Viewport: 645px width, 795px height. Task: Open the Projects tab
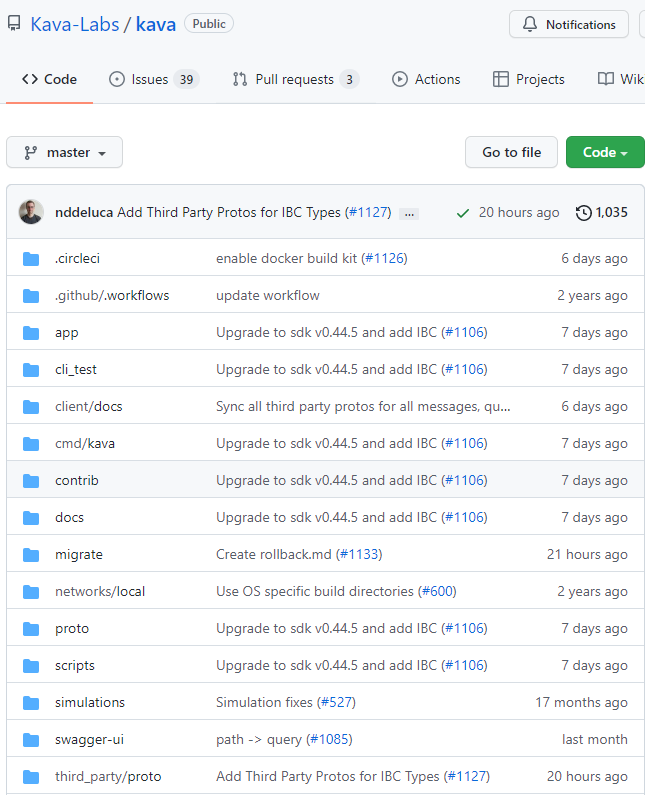528,80
